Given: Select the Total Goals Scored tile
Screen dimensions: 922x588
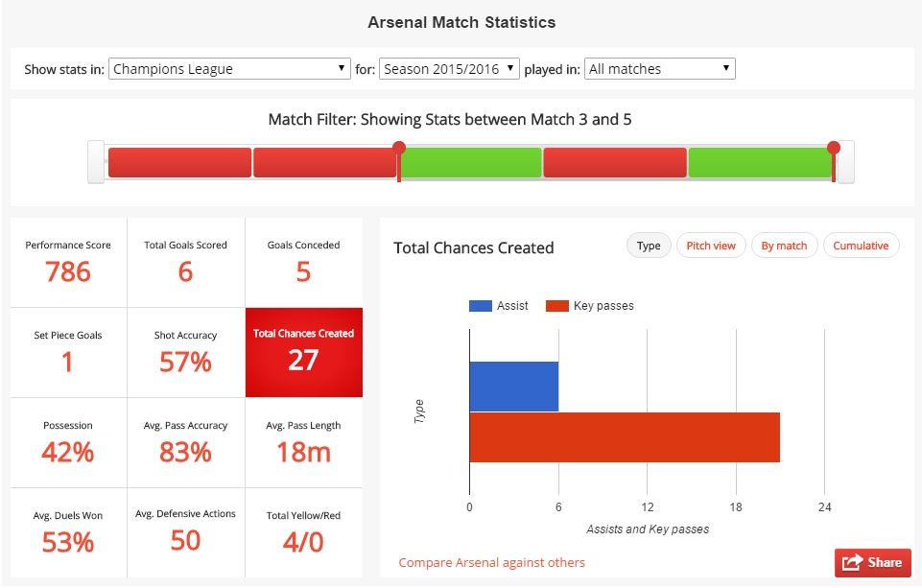Looking at the screenshot, I should [x=185, y=262].
